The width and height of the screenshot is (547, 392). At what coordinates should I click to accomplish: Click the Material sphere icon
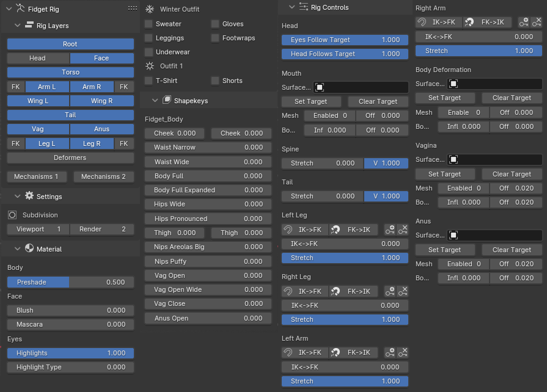tap(29, 249)
